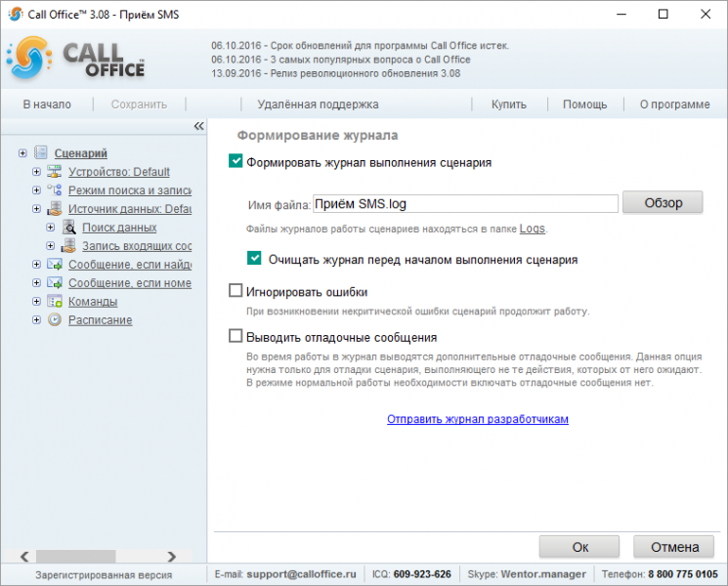The width and height of the screenshot is (728, 586).
Task: Open the О программе menu item
Action: coord(674,105)
